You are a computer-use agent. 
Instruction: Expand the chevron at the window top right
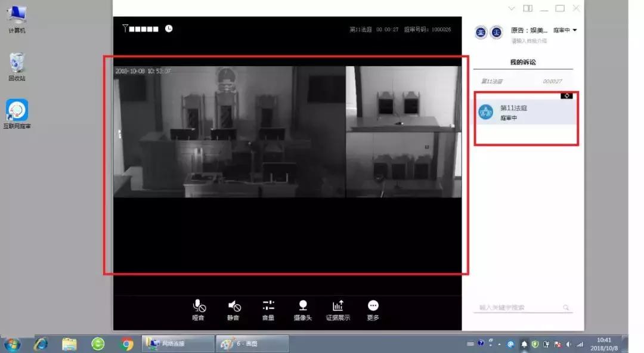tap(512, 8)
